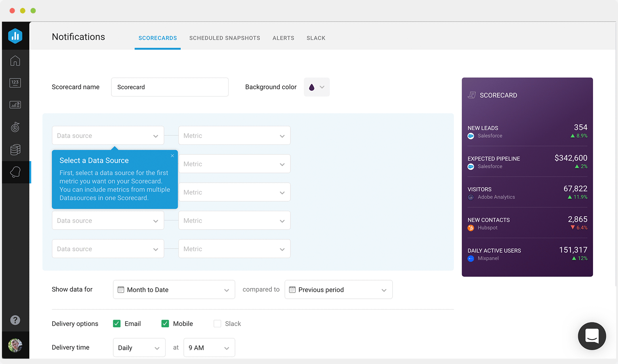The width and height of the screenshot is (618, 364).
Task: Open the Help question mark icon
Action: point(15,320)
